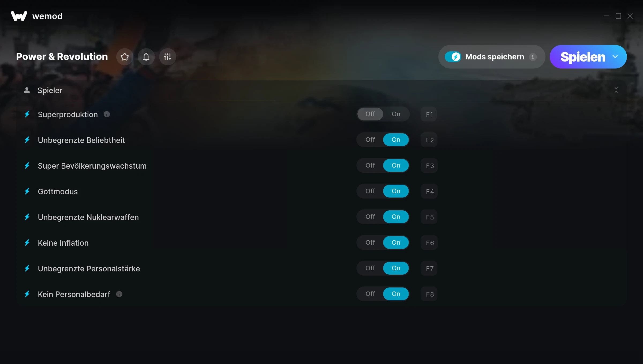Screen dimensions: 643x364
Task: Switch Keine Inflation to Off
Action: [x=370, y=242]
